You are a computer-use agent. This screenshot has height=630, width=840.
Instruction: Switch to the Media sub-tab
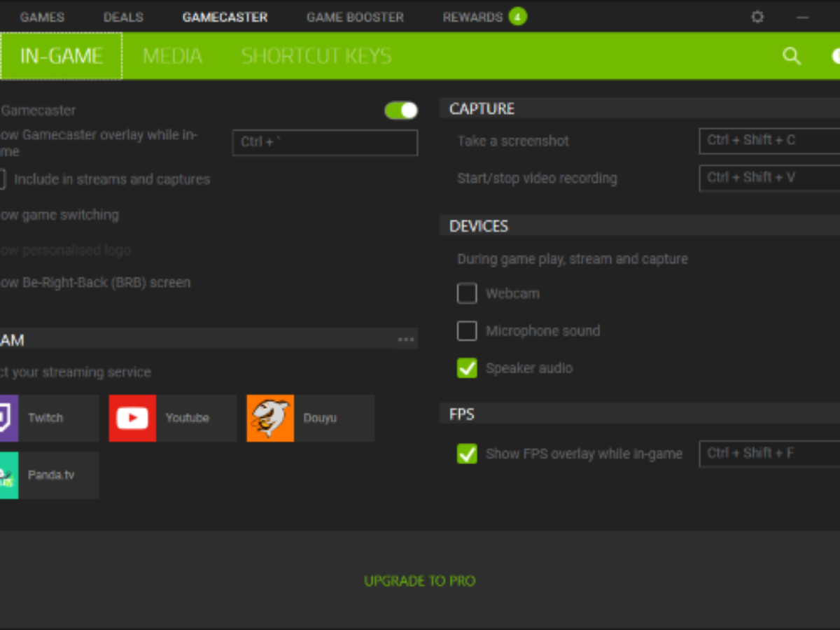point(172,56)
